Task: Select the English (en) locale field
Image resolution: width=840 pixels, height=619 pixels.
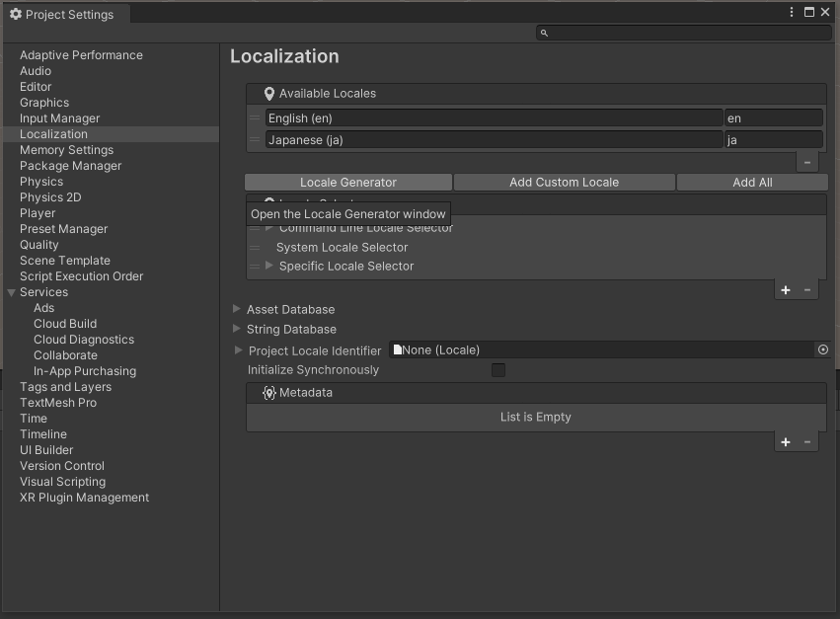Action: coord(494,117)
